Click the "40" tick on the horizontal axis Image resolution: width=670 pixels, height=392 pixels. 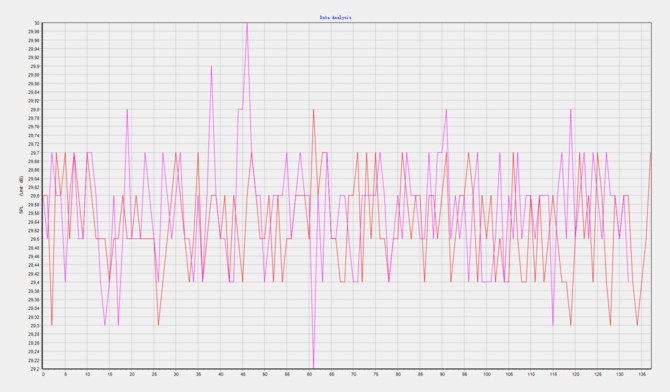click(x=220, y=374)
